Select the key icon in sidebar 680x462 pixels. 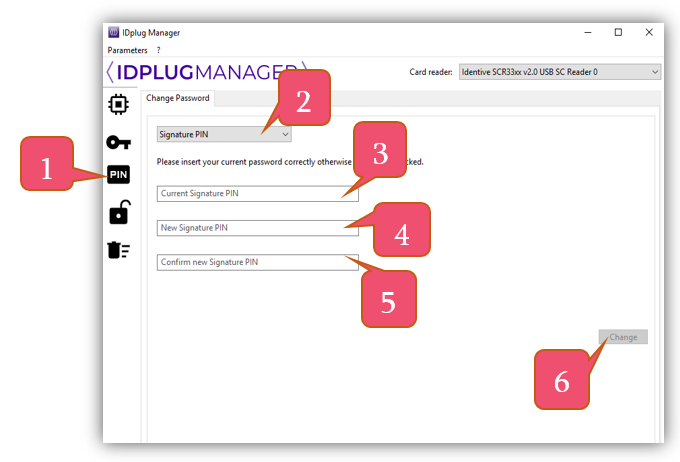(x=118, y=142)
